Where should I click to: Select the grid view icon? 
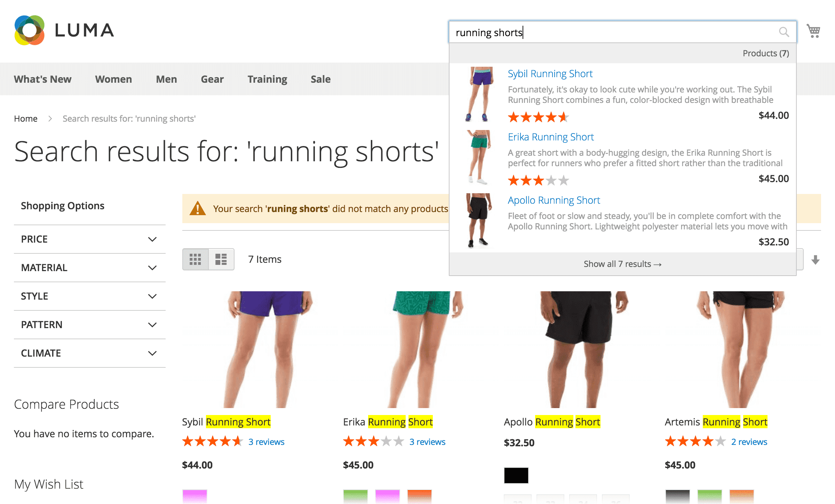[196, 259]
